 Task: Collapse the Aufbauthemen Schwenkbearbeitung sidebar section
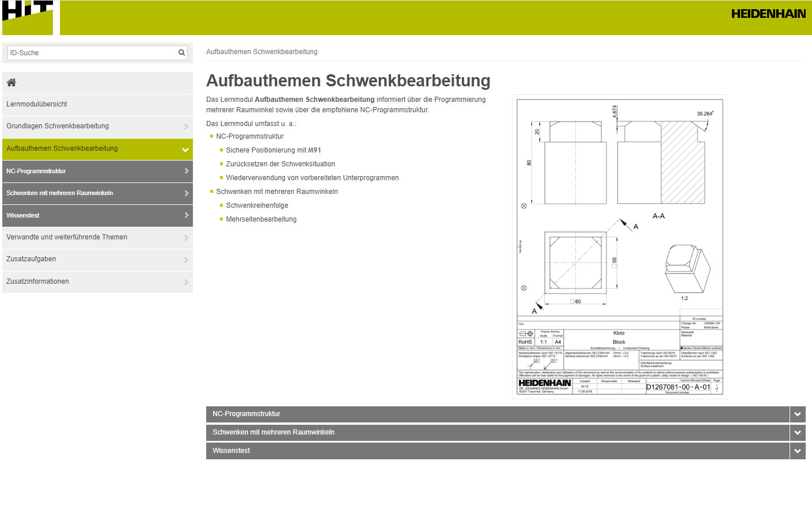(x=185, y=150)
